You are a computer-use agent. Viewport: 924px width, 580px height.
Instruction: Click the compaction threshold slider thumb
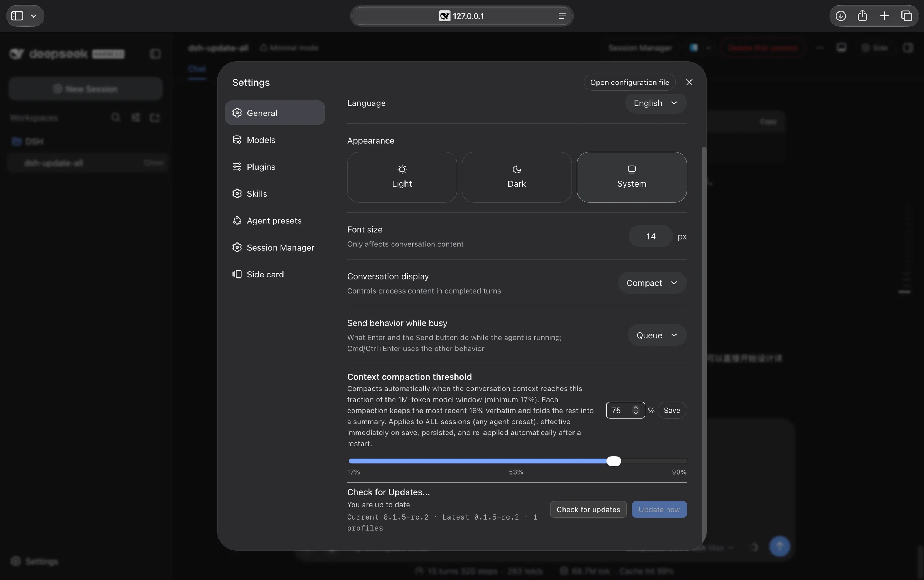click(x=614, y=461)
